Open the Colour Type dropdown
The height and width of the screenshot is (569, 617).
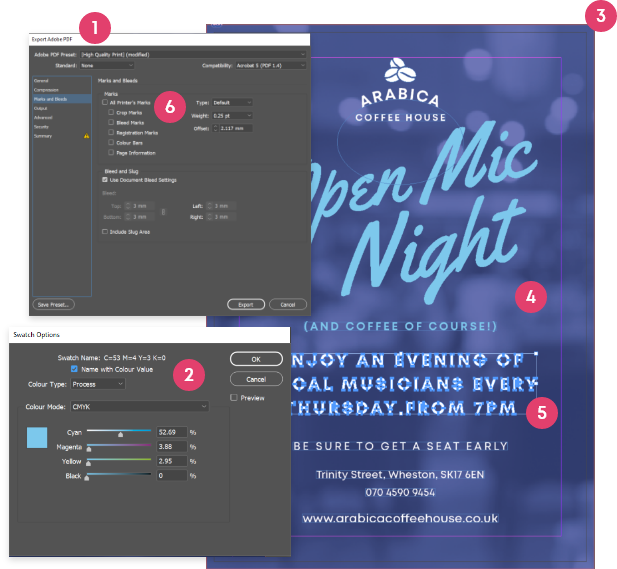(98, 384)
